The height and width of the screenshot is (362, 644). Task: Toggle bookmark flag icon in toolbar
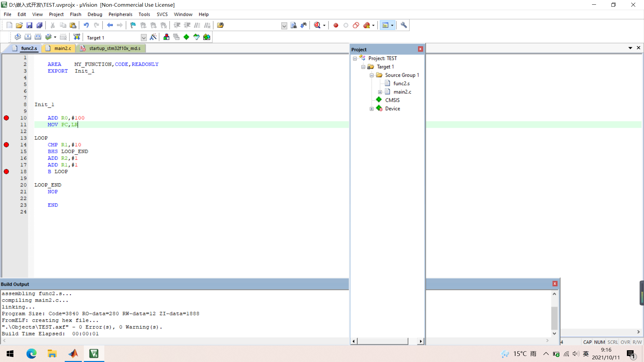[133, 25]
